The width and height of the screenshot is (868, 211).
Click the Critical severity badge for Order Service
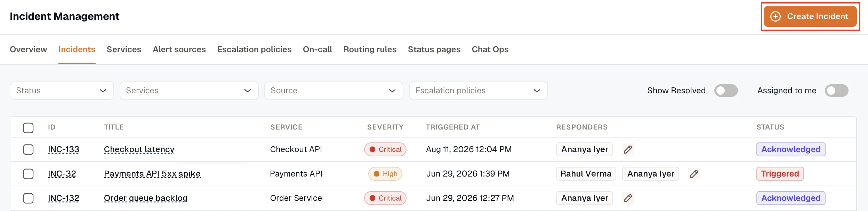[385, 198]
